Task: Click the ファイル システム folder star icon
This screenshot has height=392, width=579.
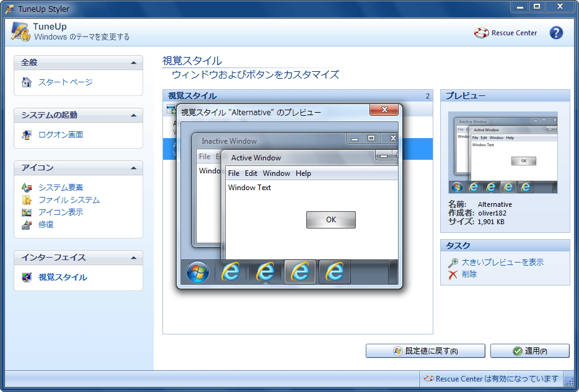Action: pos(27,200)
